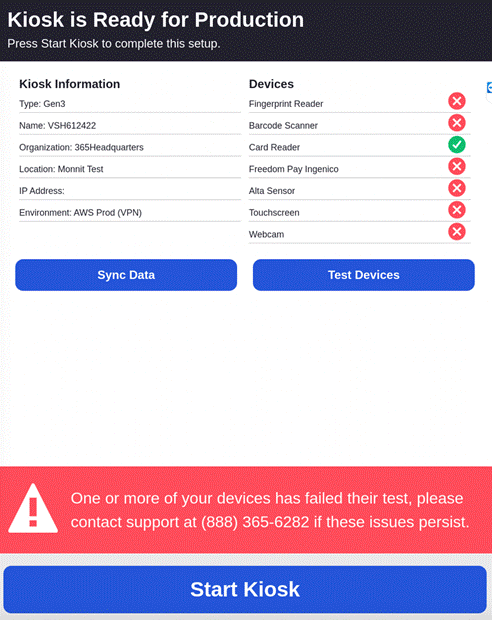Select the Name: VSH612422 row

pos(130,125)
